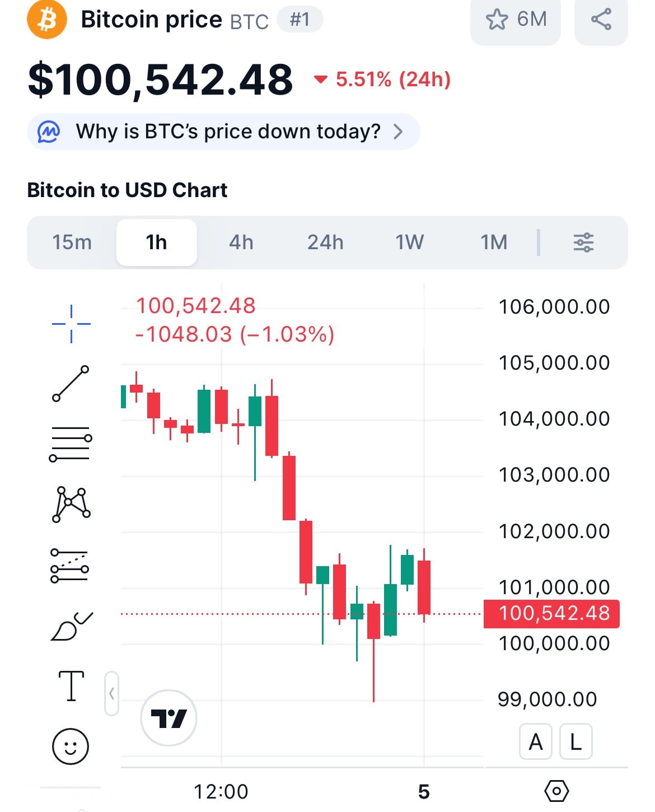Click the share button for Bitcoin
The width and height of the screenshot is (655, 812).
[600, 20]
